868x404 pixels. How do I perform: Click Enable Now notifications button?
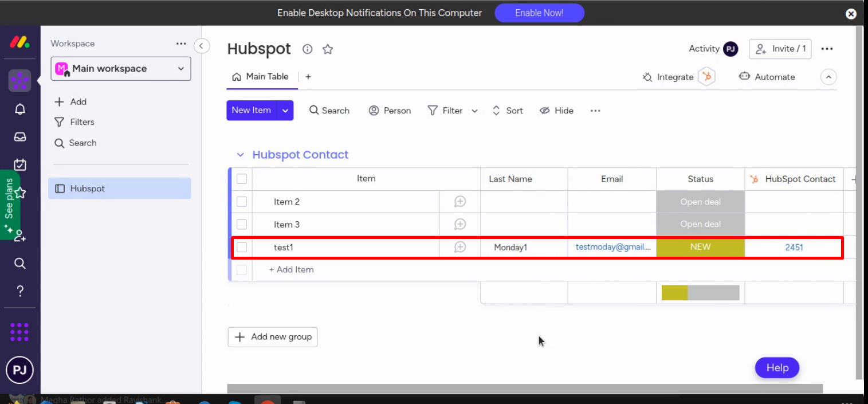point(539,13)
